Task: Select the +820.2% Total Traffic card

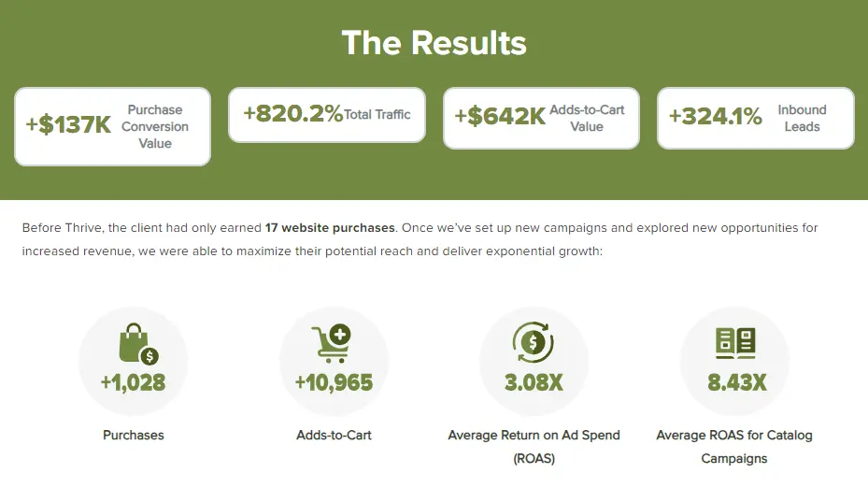Action: 327,115
